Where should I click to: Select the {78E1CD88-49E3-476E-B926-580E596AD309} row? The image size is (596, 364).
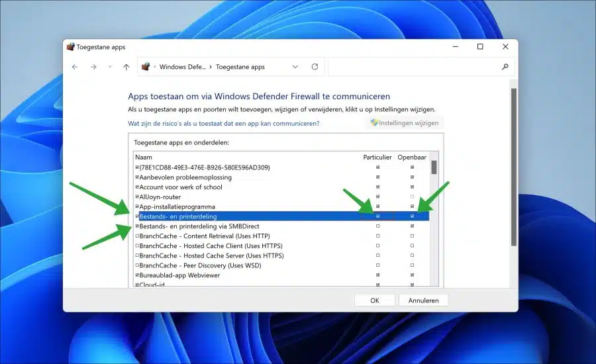click(x=281, y=167)
